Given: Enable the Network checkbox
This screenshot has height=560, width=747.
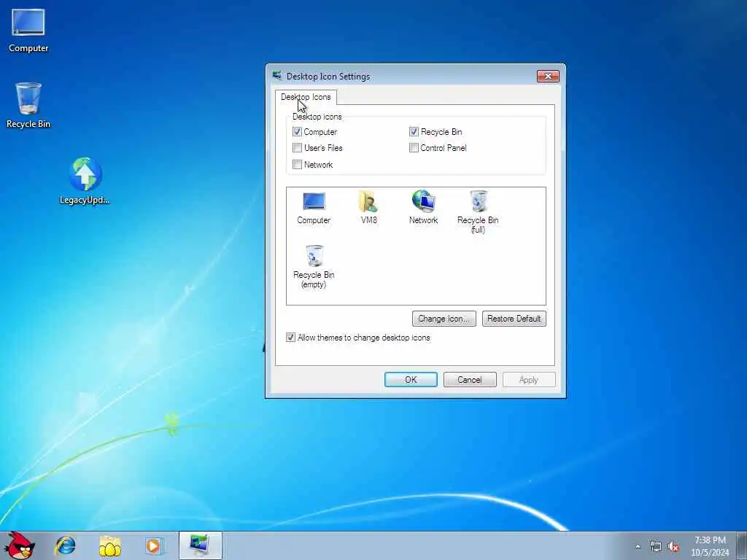Looking at the screenshot, I should (297, 165).
